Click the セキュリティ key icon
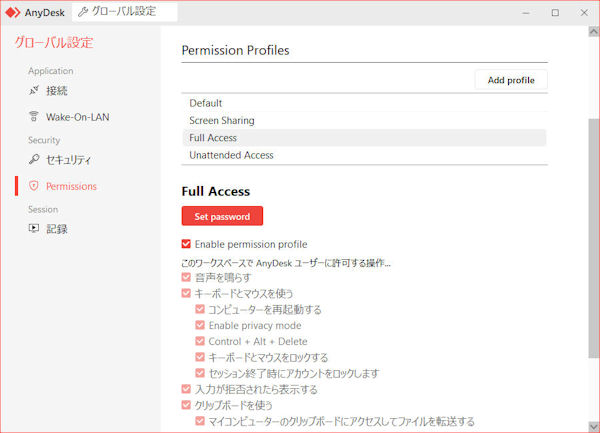Viewport: 600px width, 433px height. point(34,159)
